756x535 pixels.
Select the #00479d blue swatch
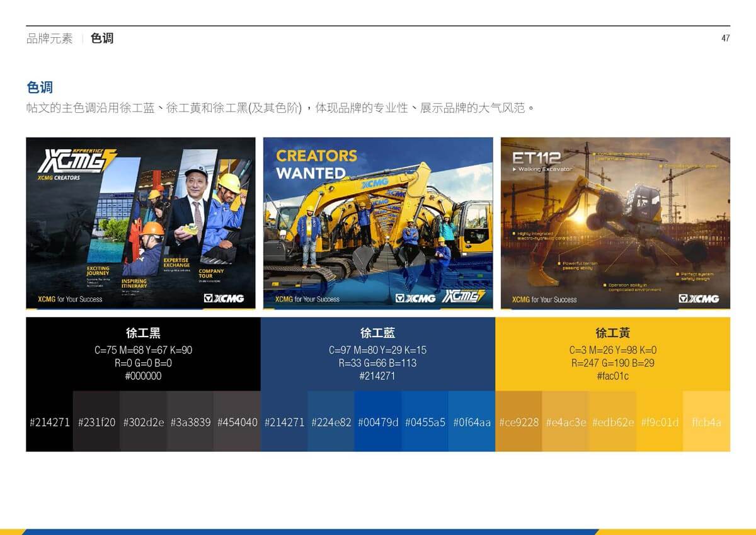pos(378,422)
